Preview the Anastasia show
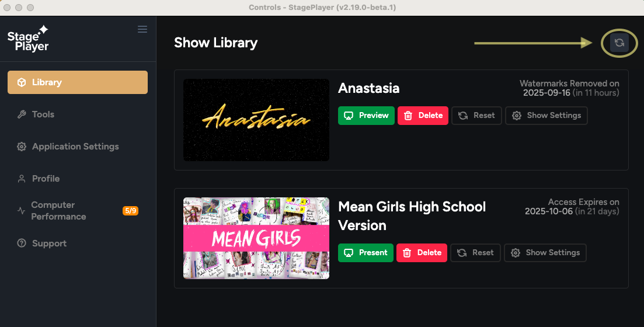Image resolution: width=644 pixels, height=327 pixels. [366, 116]
